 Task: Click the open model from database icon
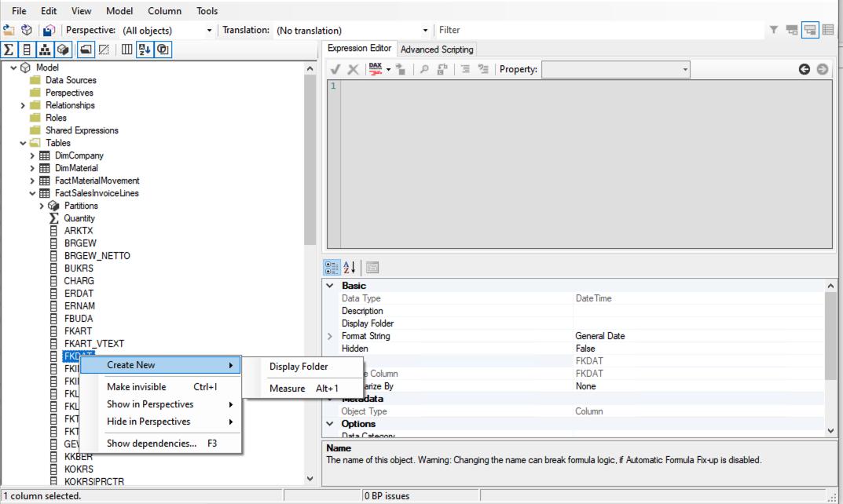point(27,30)
